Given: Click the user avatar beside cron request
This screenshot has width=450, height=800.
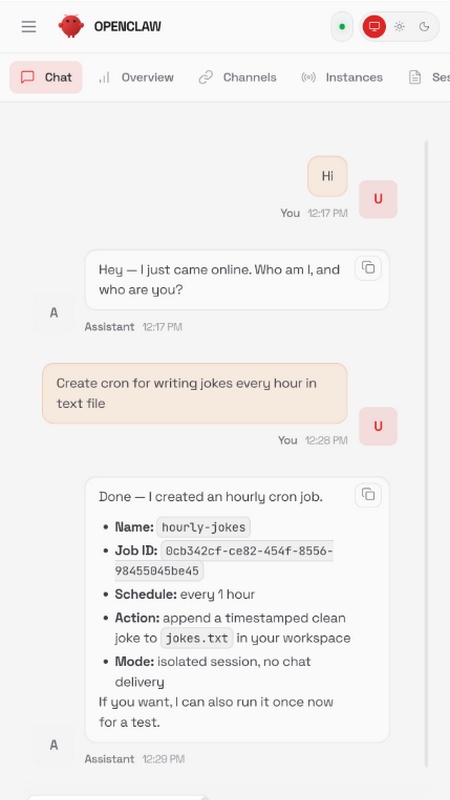Looking at the screenshot, I should click(x=378, y=426).
